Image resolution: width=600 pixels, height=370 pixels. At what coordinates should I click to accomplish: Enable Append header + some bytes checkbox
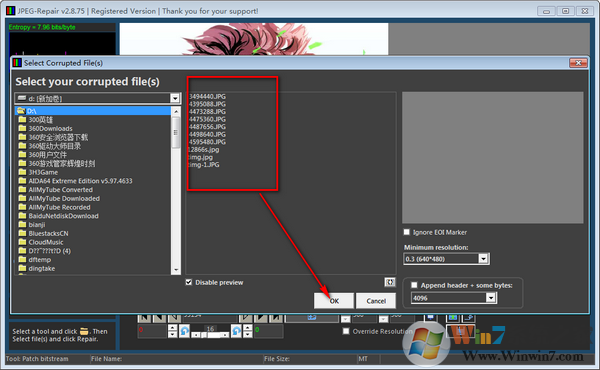click(414, 285)
